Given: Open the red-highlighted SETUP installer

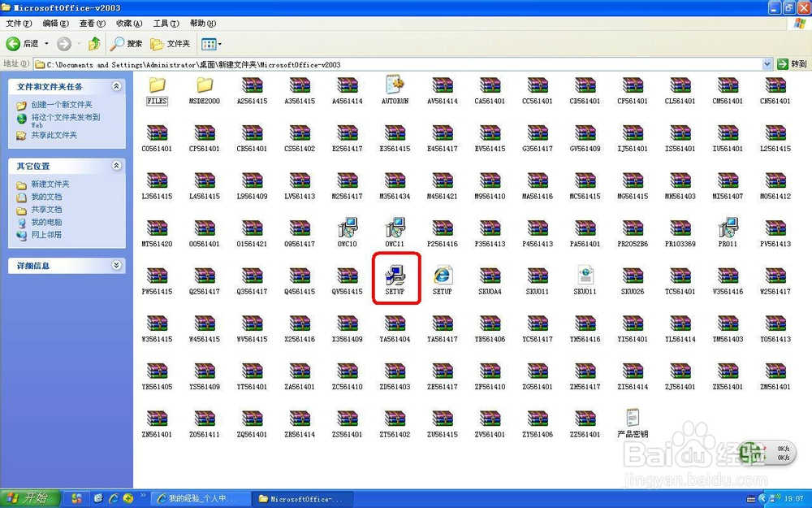Looking at the screenshot, I should [x=395, y=275].
